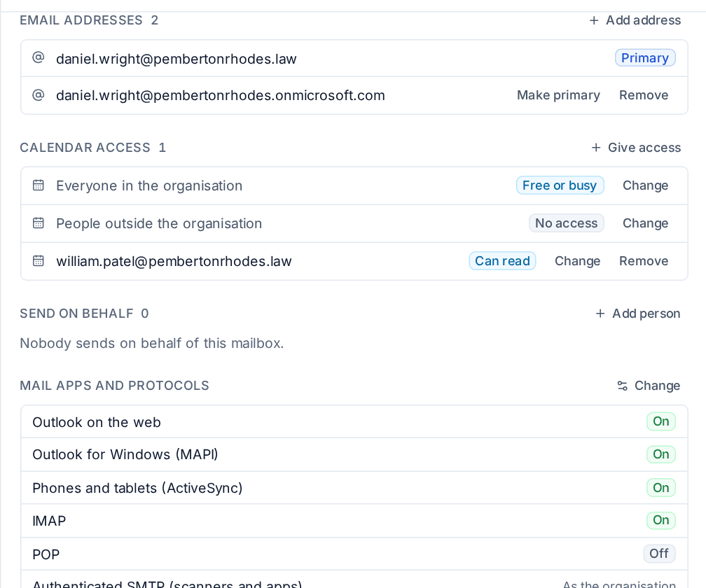The image size is (706, 588).
Task: Make the onmicrosoft.com address primary
Action: (x=558, y=95)
